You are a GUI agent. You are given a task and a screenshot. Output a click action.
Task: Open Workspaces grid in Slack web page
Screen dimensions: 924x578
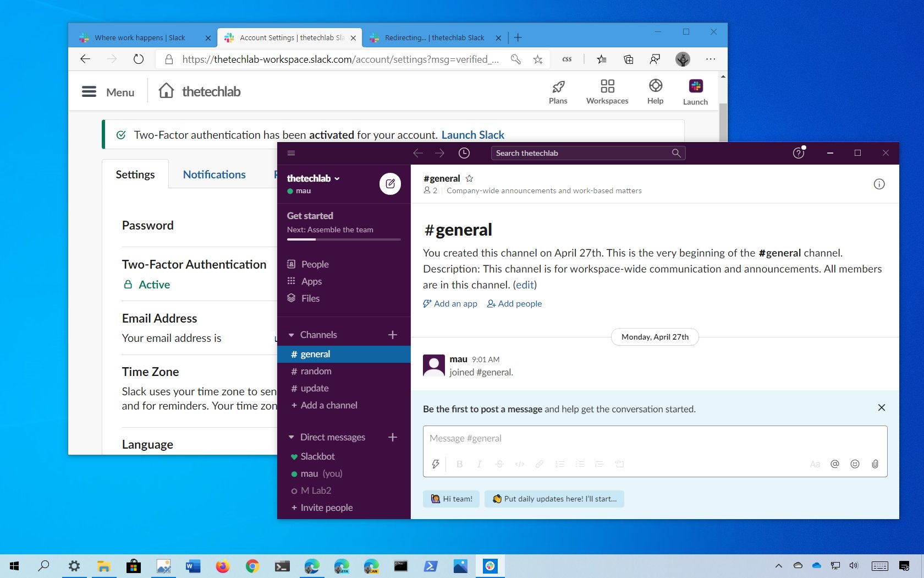coord(607,92)
